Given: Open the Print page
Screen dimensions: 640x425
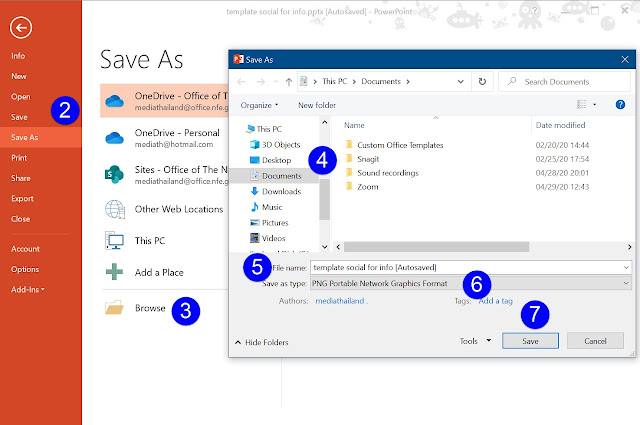Looking at the screenshot, I should (x=19, y=158).
